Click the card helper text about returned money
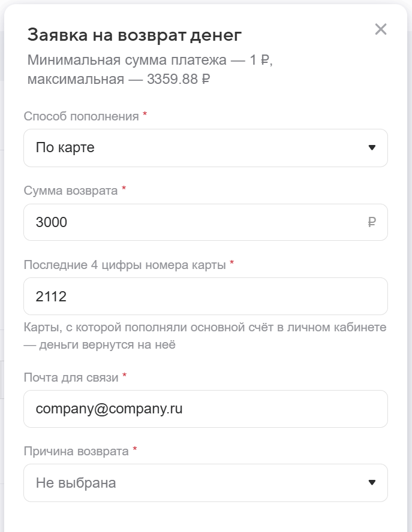Viewport: 412px width, 532px height. 204,336
